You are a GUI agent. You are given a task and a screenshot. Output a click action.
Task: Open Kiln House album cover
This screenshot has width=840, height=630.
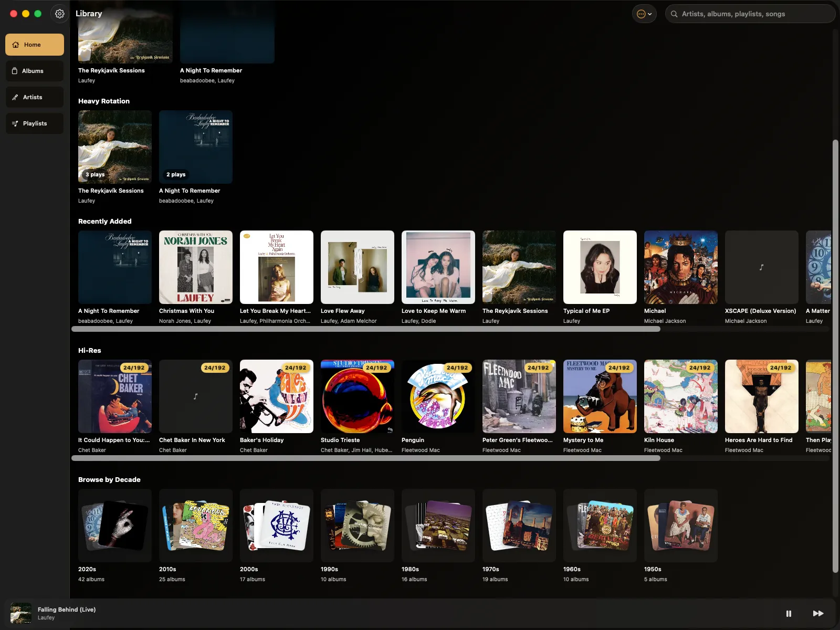tap(681, 396)
